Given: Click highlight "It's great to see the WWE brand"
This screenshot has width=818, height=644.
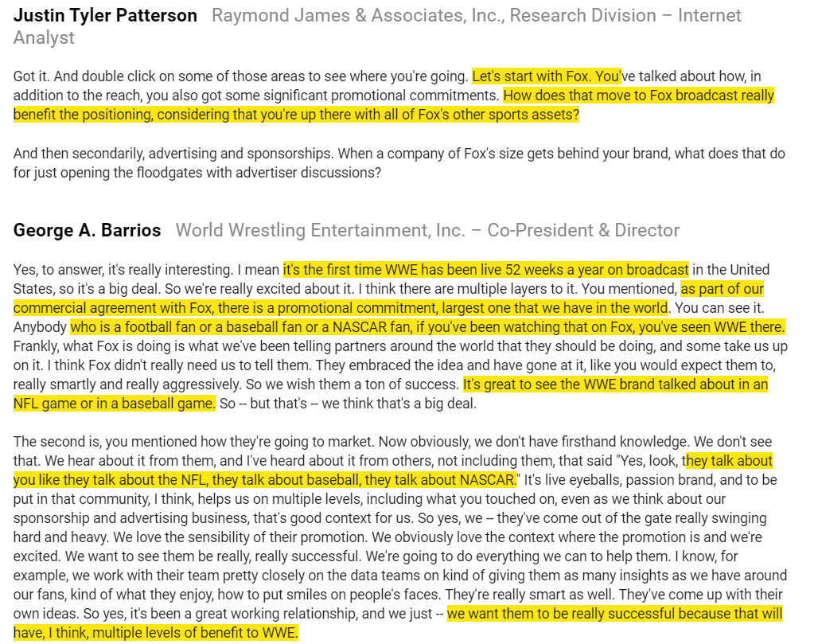Looking at the screenshot, I should (x=559, y=384).
